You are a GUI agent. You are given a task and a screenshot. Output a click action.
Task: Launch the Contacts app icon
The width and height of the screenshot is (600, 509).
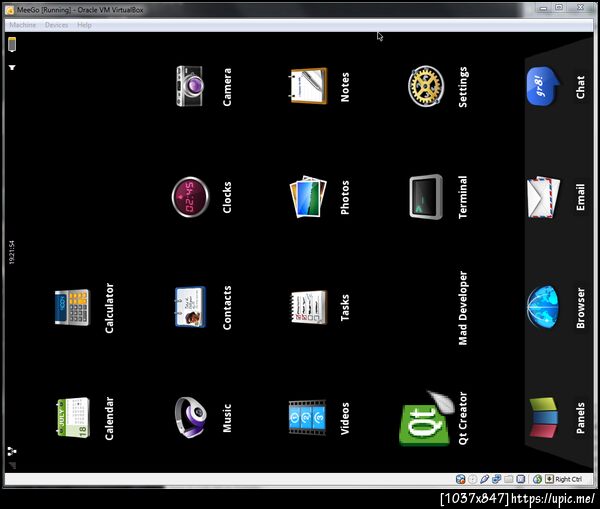[x=190, y=307]
